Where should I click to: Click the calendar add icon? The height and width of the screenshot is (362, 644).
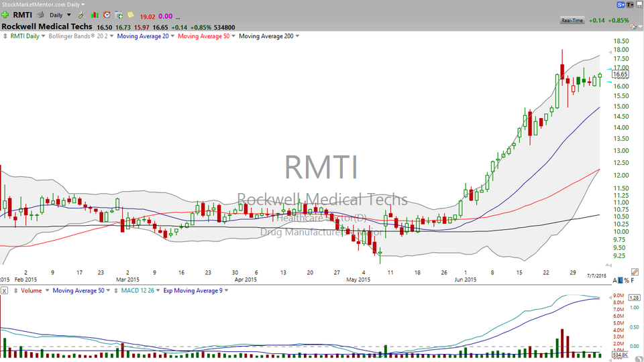point(119,15)
